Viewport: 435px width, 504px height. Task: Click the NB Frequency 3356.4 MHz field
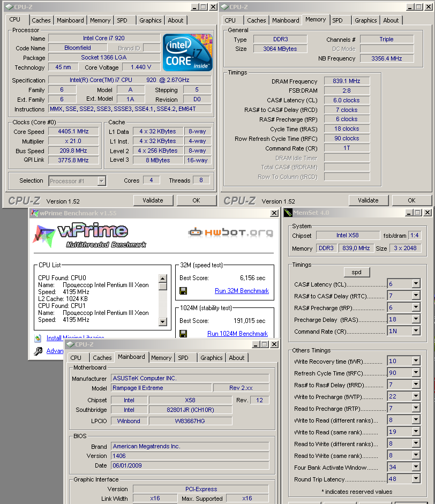(387, 58)
